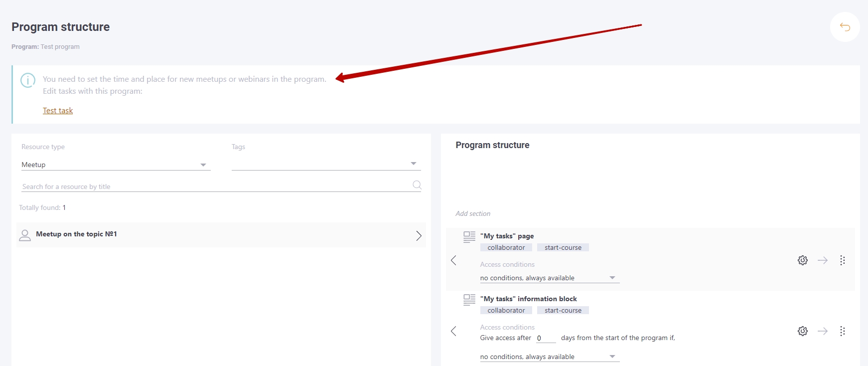This screenshot has height=366, width=868.
Task: Click person icon beside Meetup on the topic №1
Action: [x=25, y=235]
